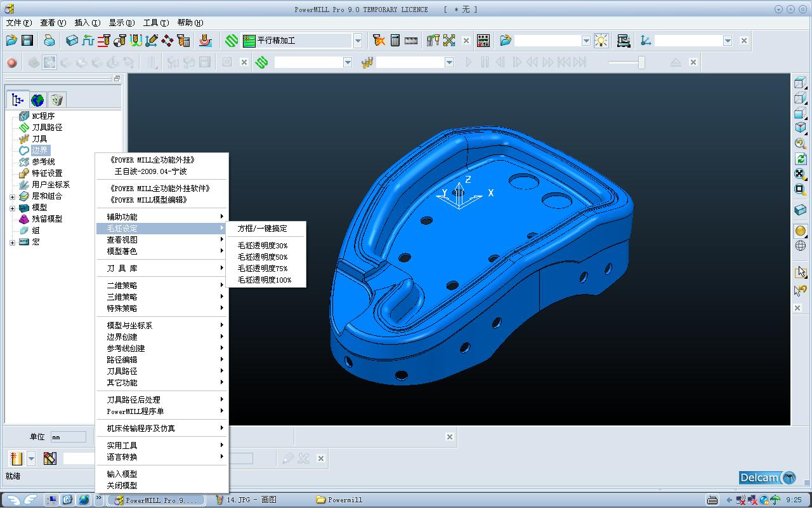This screenshot has width=812, height=508.
Task: Expand the 宏 tree node
Action: point(12,242)
